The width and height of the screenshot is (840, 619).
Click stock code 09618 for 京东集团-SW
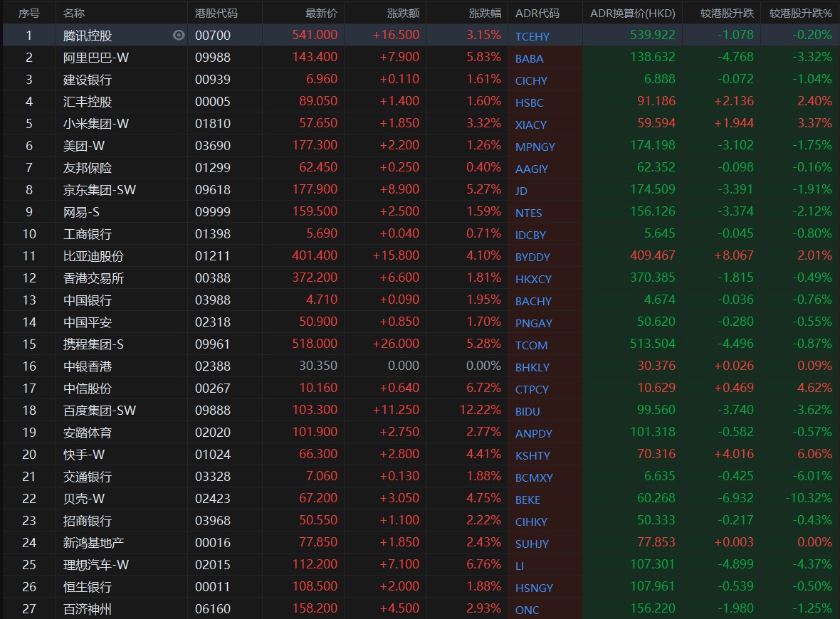pyautogui.click(x=213, y=189)
